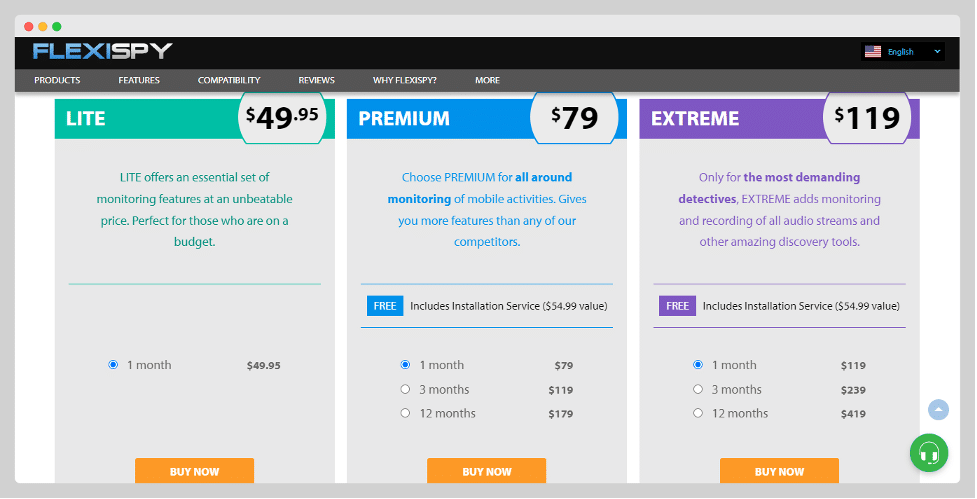Open the Features menu item
This screenshot has width=977, height=499.
[x=139, y=80]
